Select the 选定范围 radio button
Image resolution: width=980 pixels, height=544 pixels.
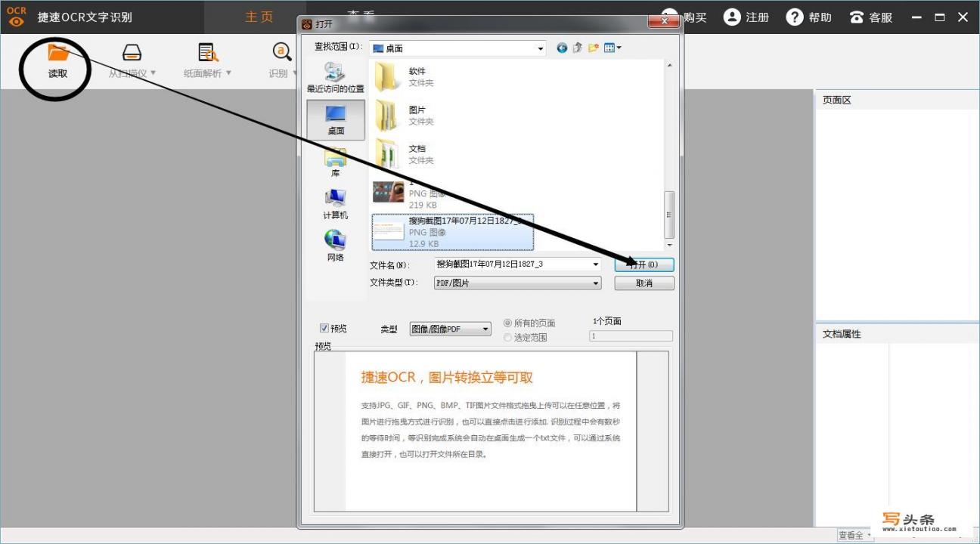(508, 338)
